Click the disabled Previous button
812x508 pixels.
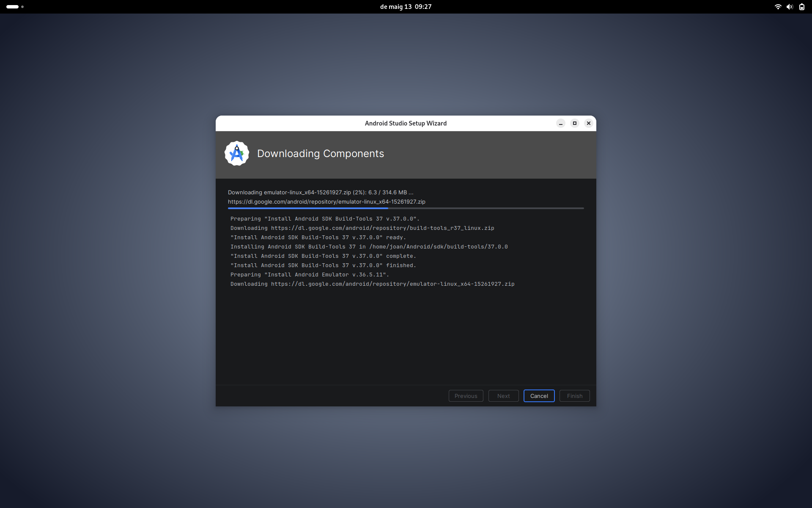pos(466,396)
